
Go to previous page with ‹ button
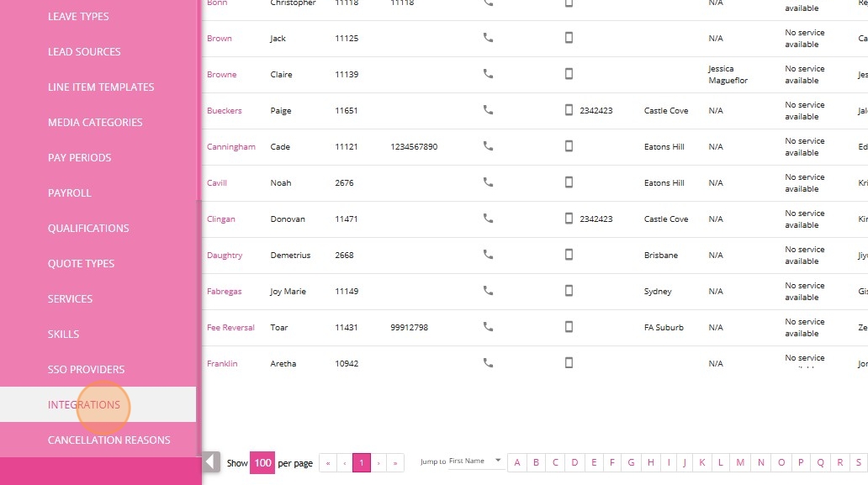tap(344, 463)
